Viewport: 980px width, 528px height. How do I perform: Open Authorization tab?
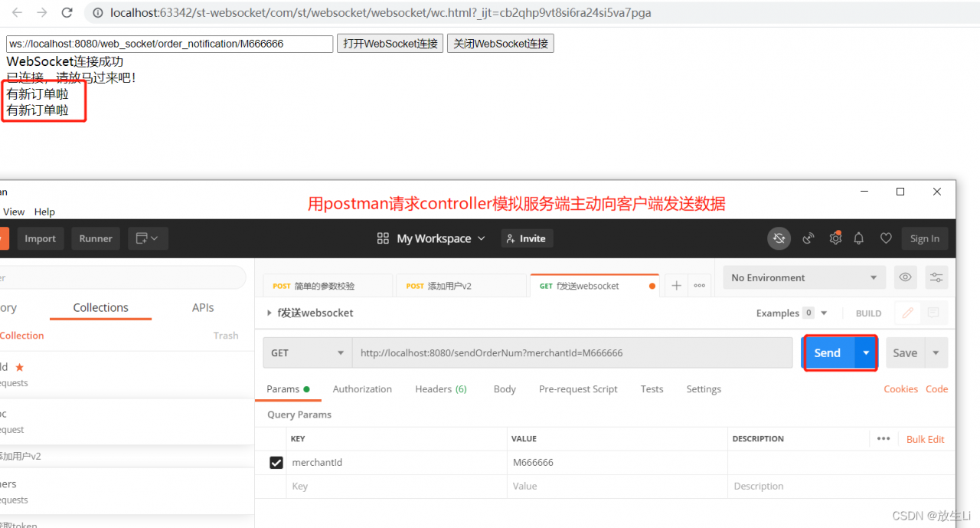point(362,389)
